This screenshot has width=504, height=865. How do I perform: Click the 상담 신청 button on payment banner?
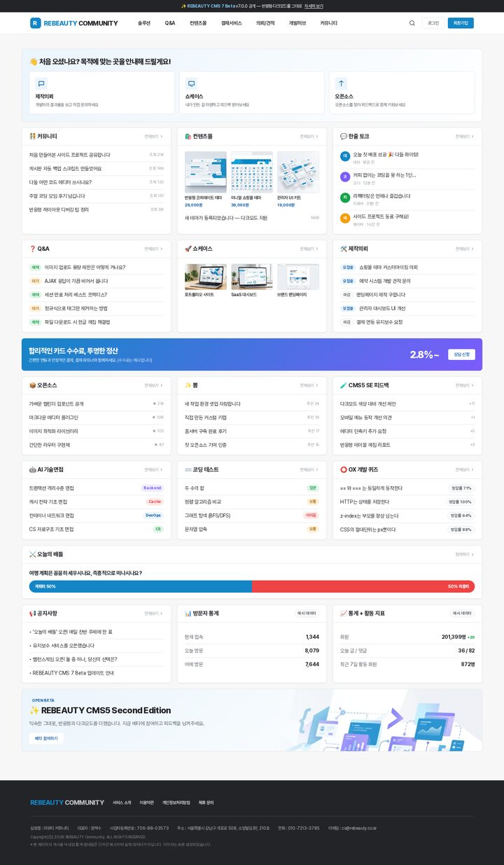[x=461, y=354]
